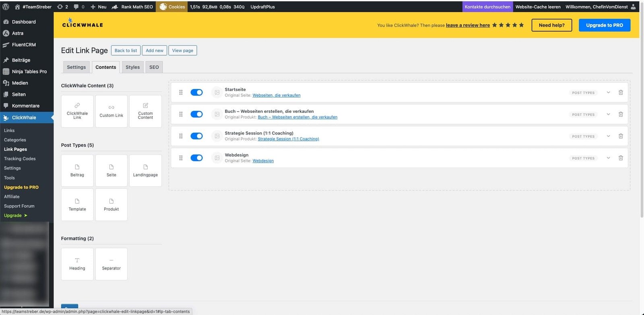The width and height of the screenshot is (644, 315).
Task: Click the Upgrade to PRO button
Action: click(604, 25)
